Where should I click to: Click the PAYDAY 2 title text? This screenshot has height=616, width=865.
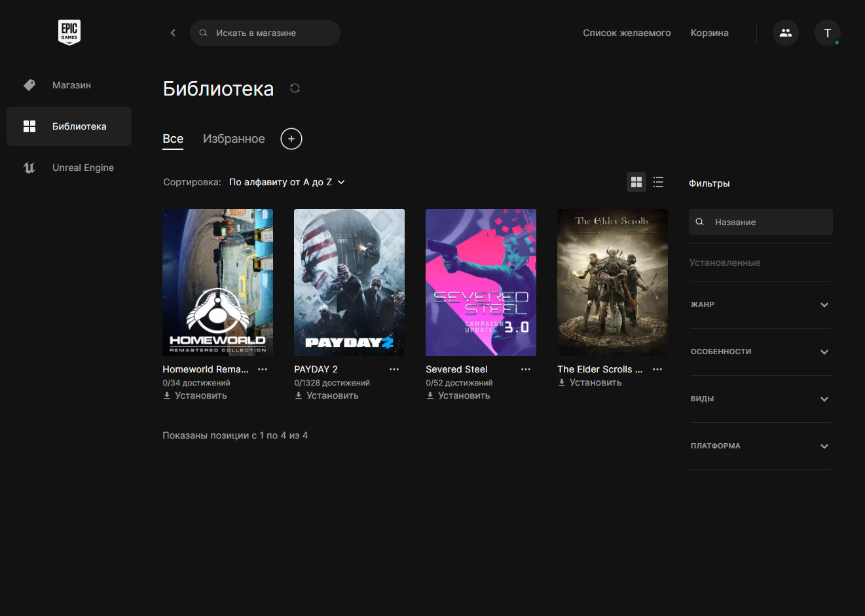(316, 369)
